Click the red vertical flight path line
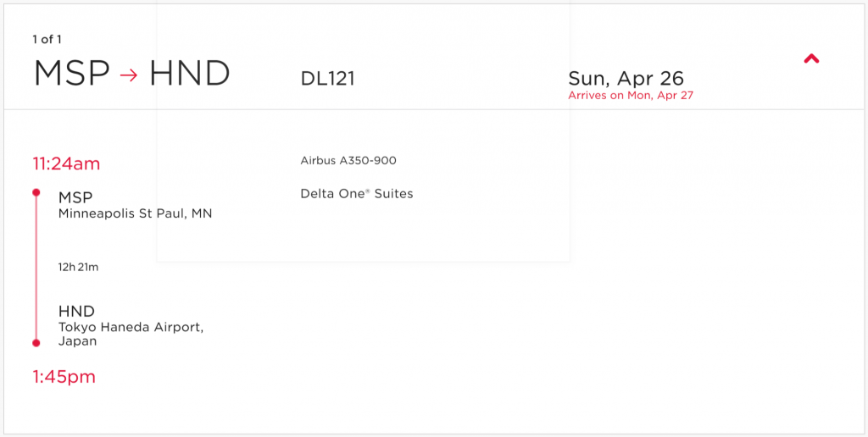868x437 pixels. coord(36,267)
